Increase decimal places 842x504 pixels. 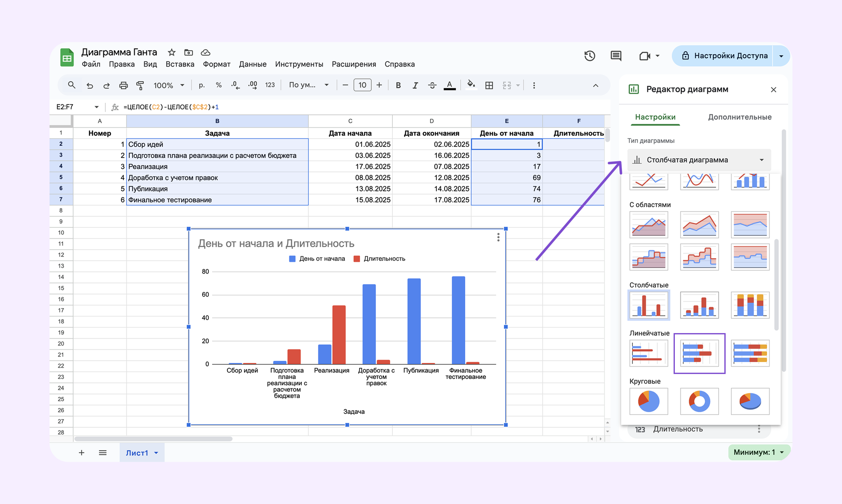click(x=253, y=85)
